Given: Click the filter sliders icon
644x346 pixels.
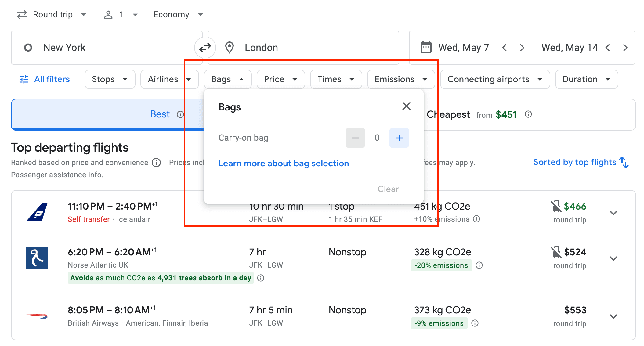Looking at the screenshot, I should tap(24, 79).
